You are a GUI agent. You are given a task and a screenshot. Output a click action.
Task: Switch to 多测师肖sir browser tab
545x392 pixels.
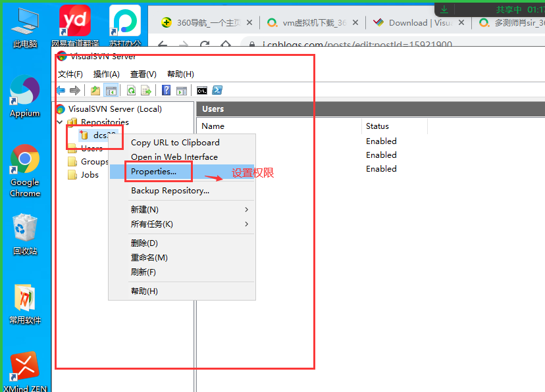pos(511,23)
